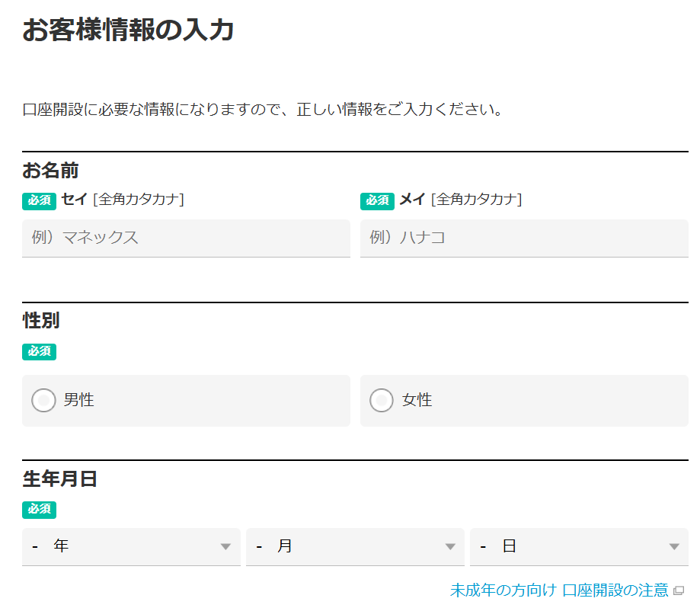Click the 必須 badge under 性別
Image resolution: width=700 pixels, height=608 pixels.
pyautogui.click(x=39, y=351)
